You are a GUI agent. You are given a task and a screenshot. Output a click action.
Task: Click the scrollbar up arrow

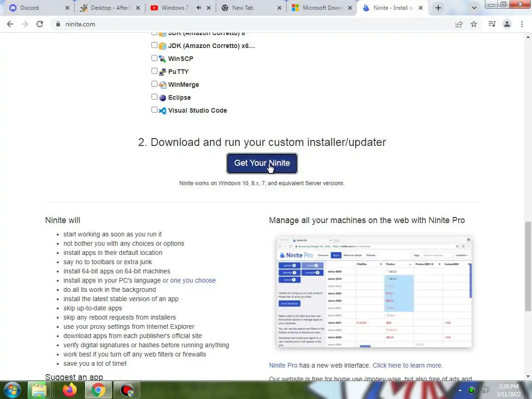tap(528, 36)
